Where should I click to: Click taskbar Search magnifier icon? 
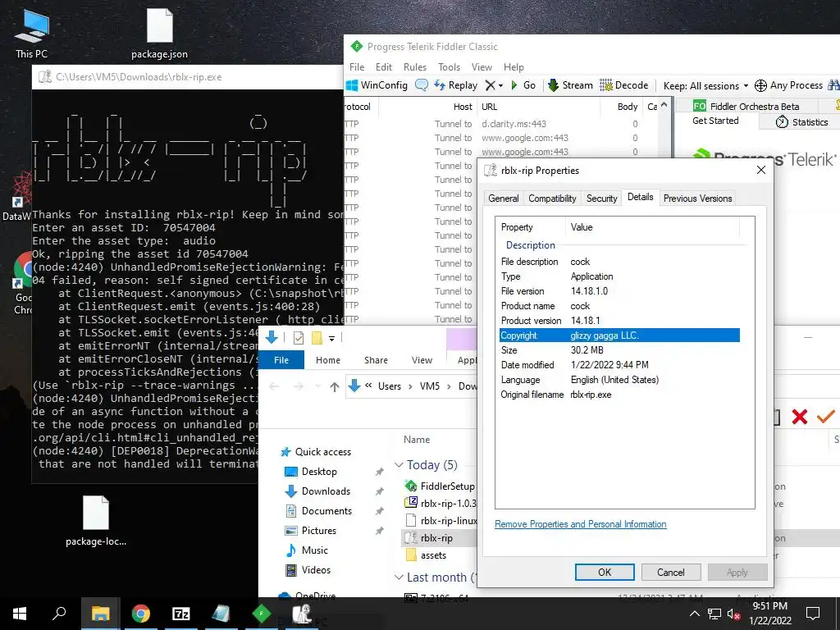point(59,614)
